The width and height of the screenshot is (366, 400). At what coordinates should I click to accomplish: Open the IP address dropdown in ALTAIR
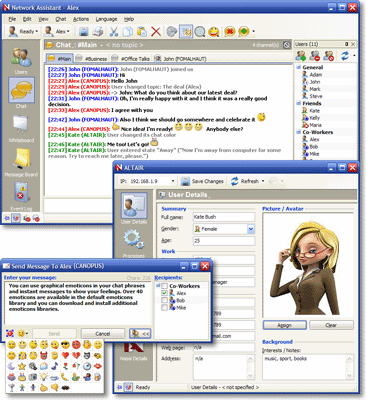click(x=173, y=181)
